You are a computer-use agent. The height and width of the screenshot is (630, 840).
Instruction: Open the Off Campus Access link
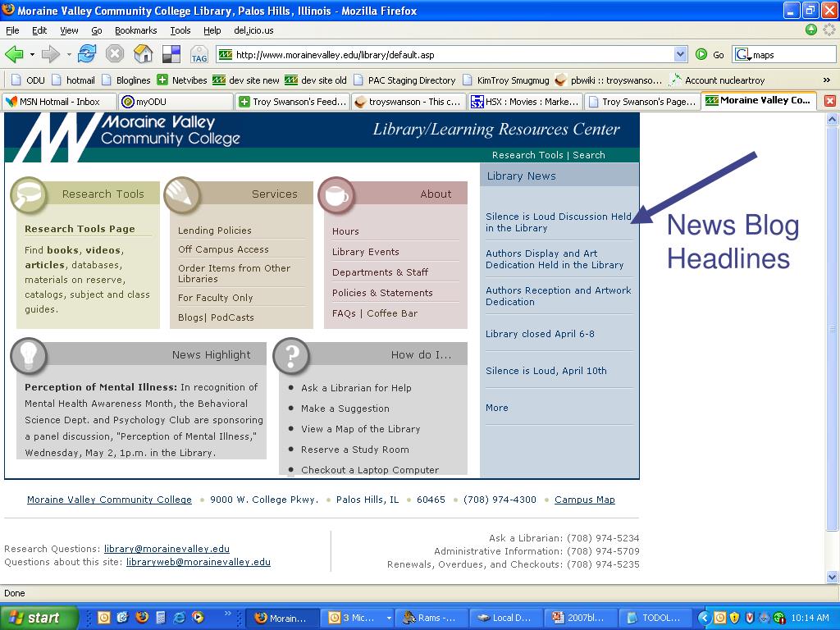(223, 249)
